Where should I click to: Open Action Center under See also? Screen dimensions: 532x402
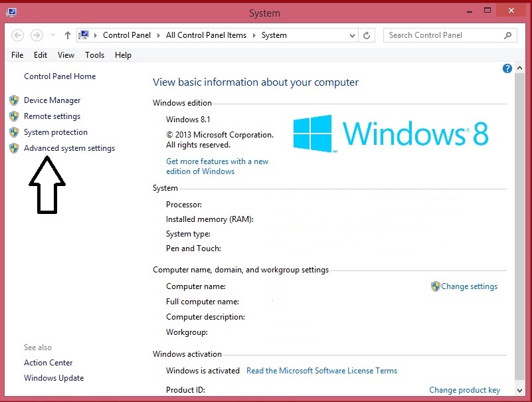point(48,363)
